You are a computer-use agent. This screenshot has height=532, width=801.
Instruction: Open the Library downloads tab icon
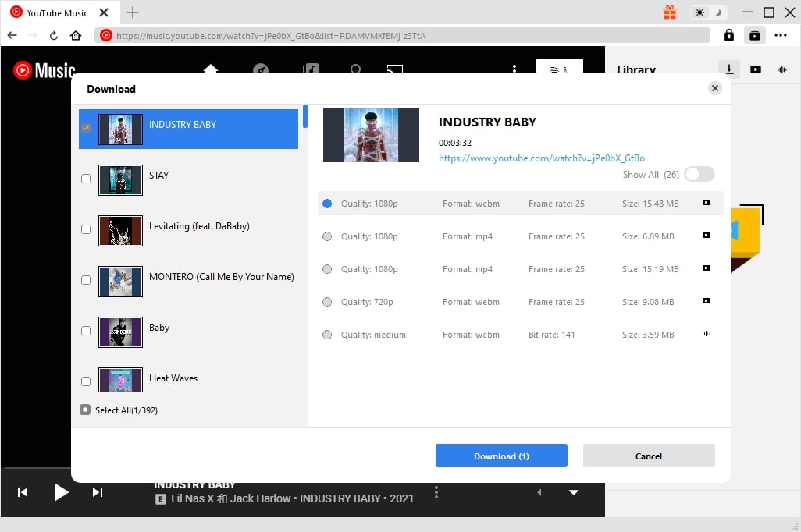[729, 69]
